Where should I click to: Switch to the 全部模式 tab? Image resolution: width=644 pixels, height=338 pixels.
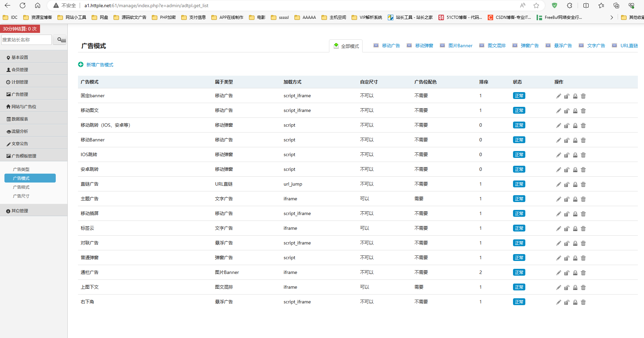(346, 46)
